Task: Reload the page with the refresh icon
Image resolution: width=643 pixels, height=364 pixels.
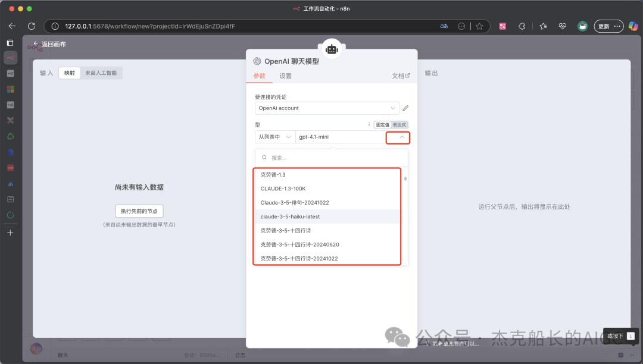Action: tap(32, 26)
